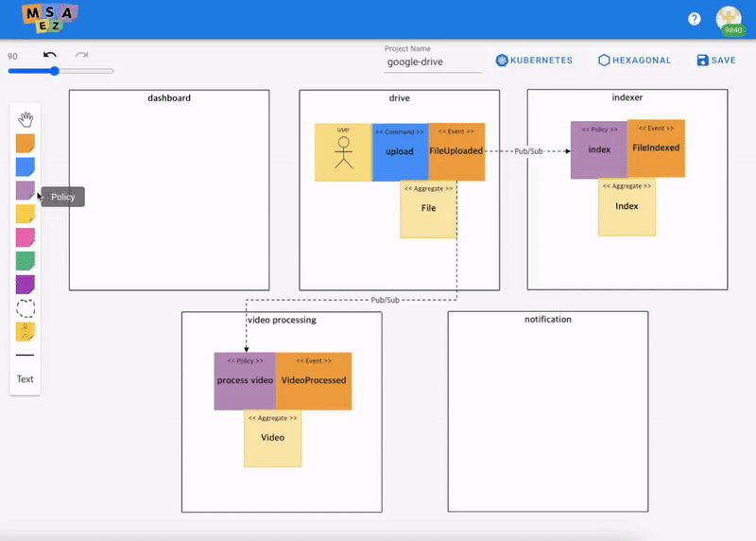Pick the orange Event sticky note
The image size is (756, 541).
pos(26,144)
